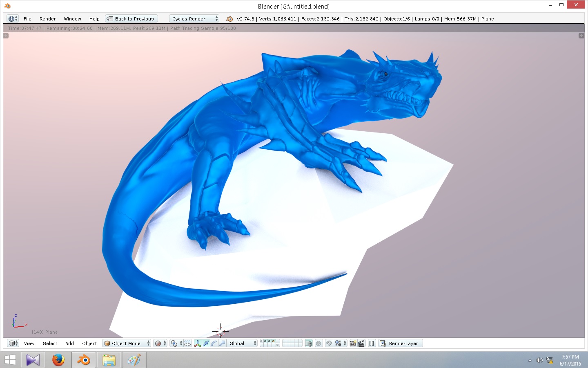Click the Faces:2,132,346 statistic text
588x368 pixels.
coord(321,19)
